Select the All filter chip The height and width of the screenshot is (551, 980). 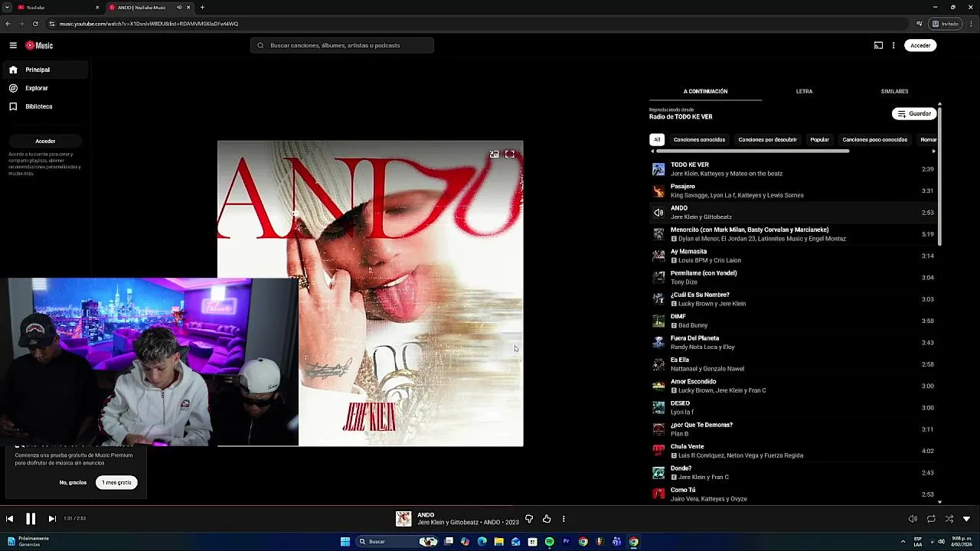tap(657, 140)
